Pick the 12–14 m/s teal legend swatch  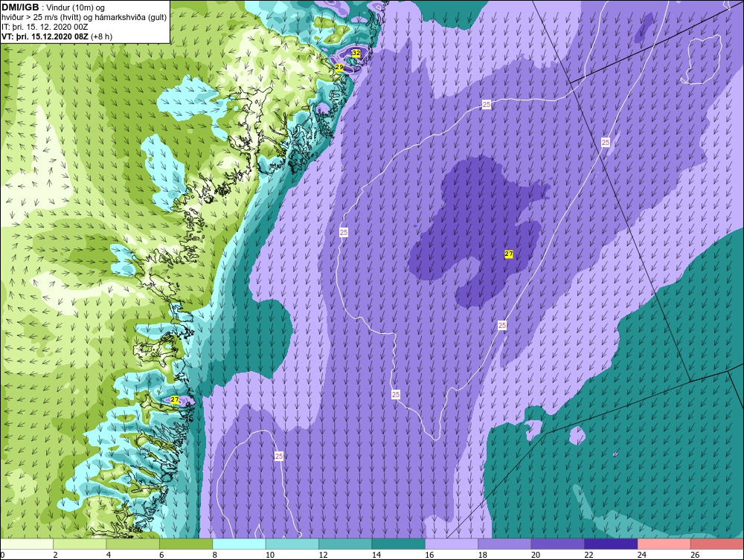coord(345,544)
